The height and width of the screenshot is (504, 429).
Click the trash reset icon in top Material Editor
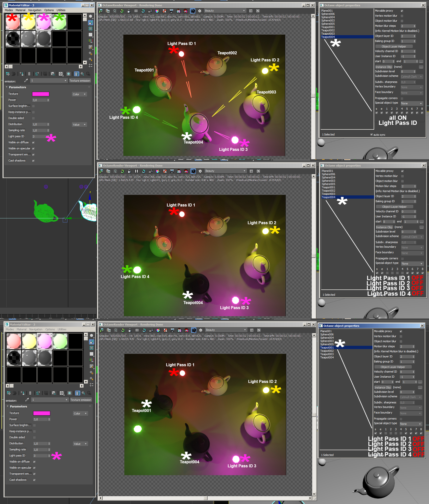click(29, 74)
